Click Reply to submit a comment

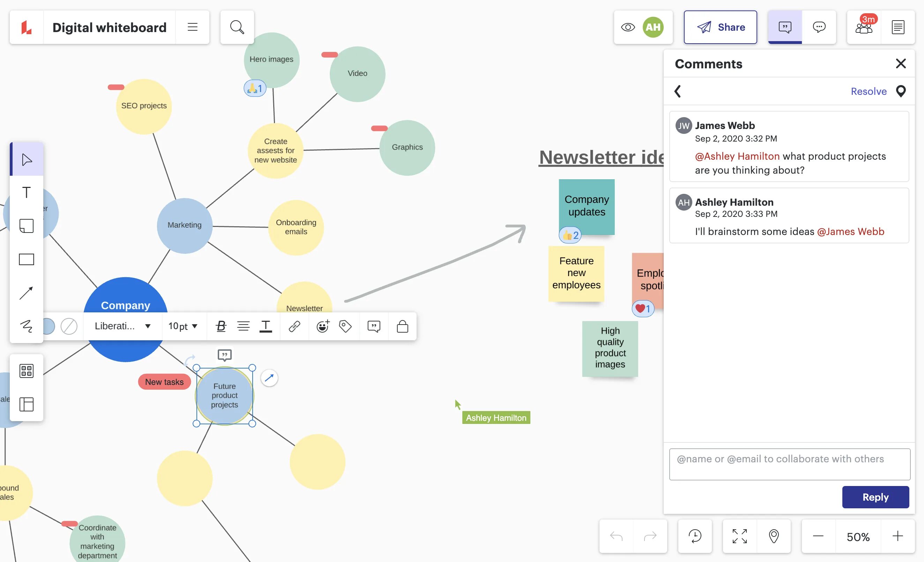[x=876, y=498]
